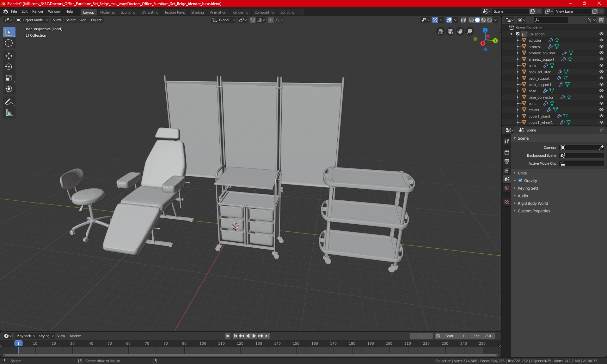This screenshot has width=607, height=364.
Task: Switch to the Sculpting workspace tab
Action: point(128,12)
